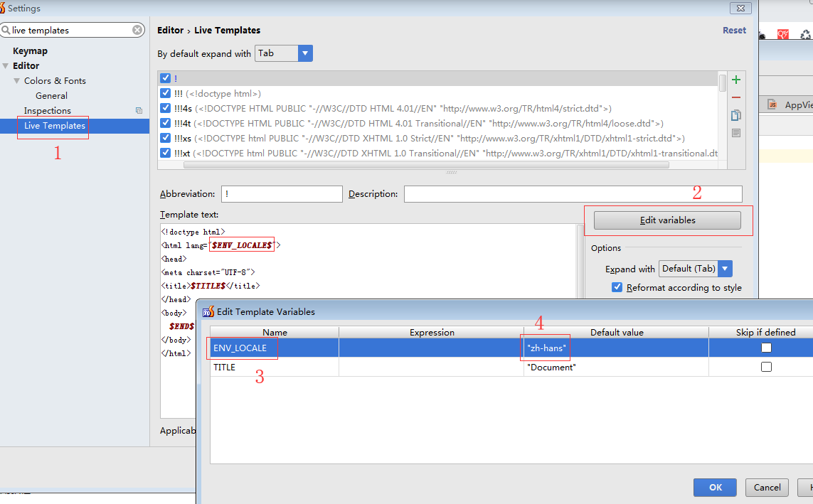Click the search magnifier icon in Settings
Image resolution: width=813 pixels, height=504 pixels.
6,30
